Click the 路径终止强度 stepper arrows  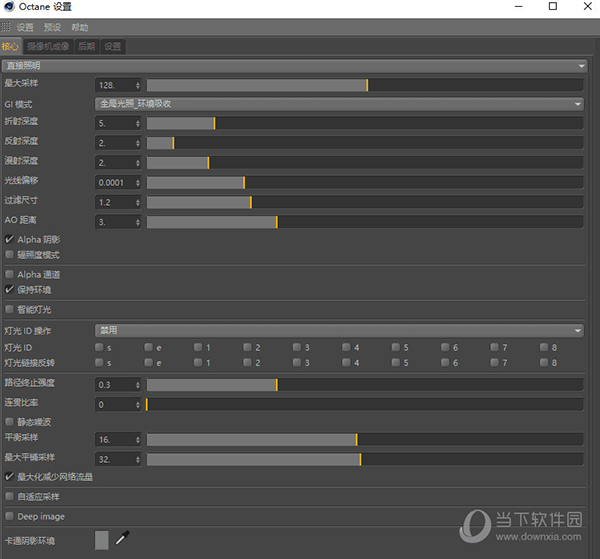pyautogui.click(x=137, y=385)
